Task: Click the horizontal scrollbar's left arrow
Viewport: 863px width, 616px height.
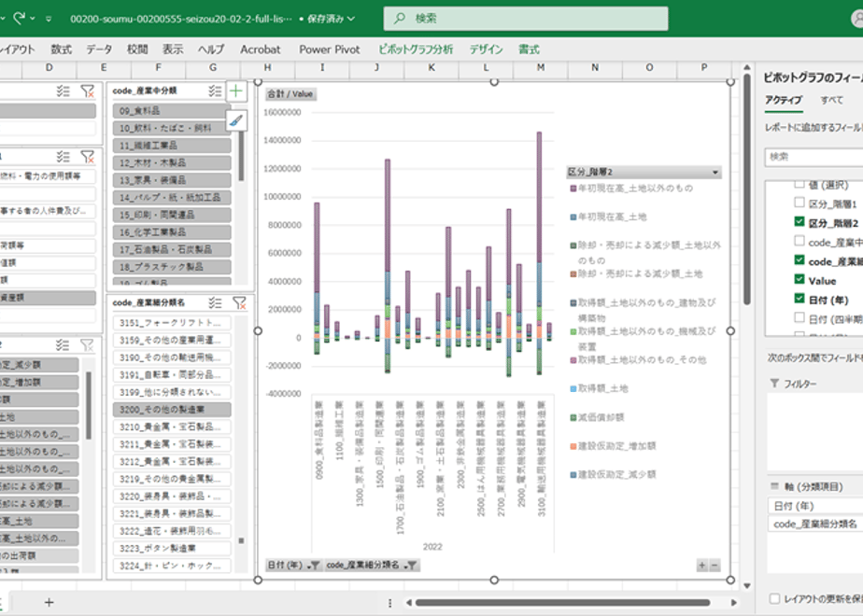Action: pyautogui.click(x=408, y=602)
